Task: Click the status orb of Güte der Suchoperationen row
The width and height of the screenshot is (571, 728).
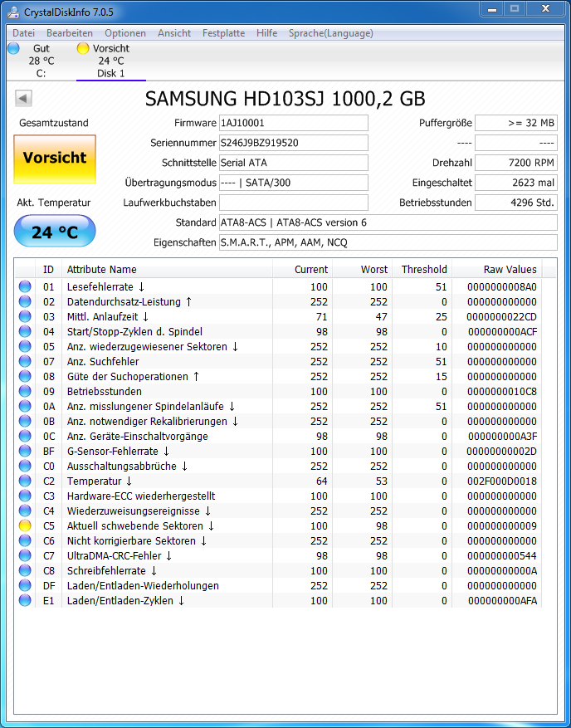Action: (x=25, y=376)
